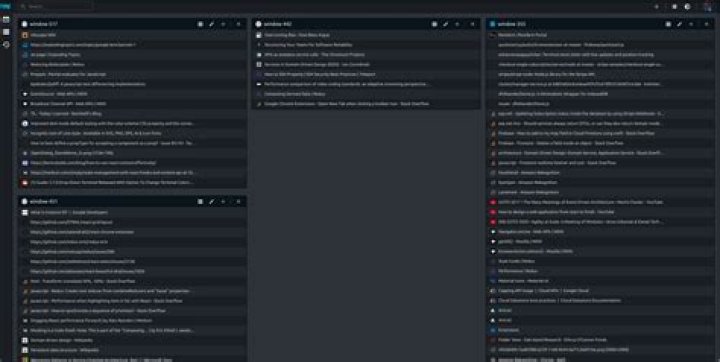Open 'Services in Domain-Driven Design (DDD)' row
This screenshot has width=720, height=362.
(x=366, y=65)
